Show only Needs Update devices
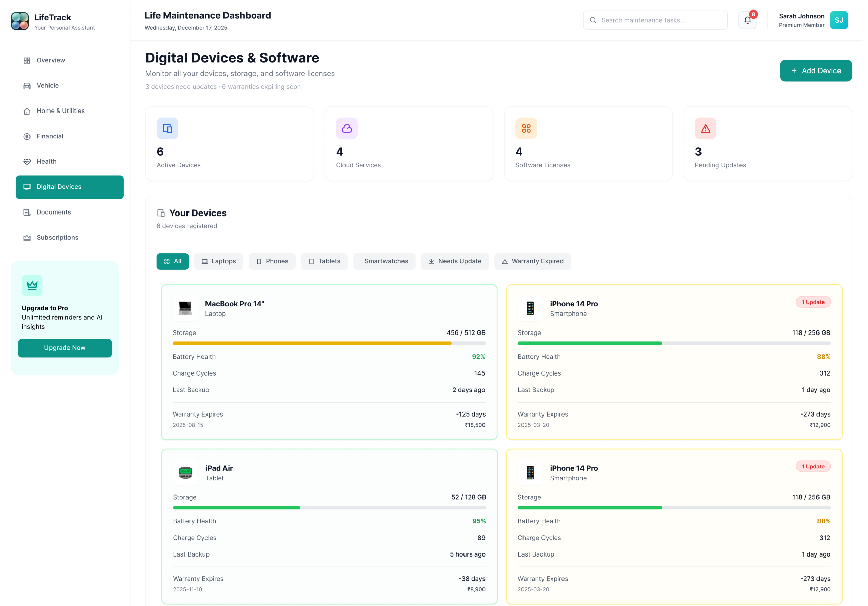This screenshot has height=606, width=868. [454, 261]
